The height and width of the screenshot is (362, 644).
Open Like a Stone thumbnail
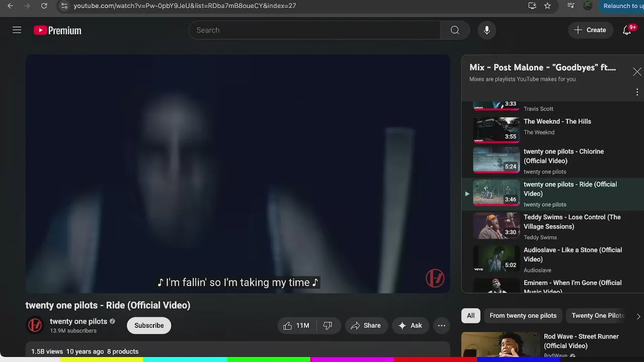pos(496,258)
